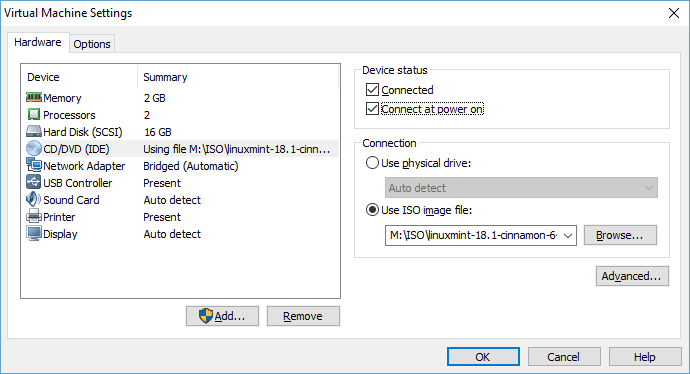This screenshot has height=374, width=690.
Task: Expand the ISO image file path dropdown arrow
Action: coord(568,235)
